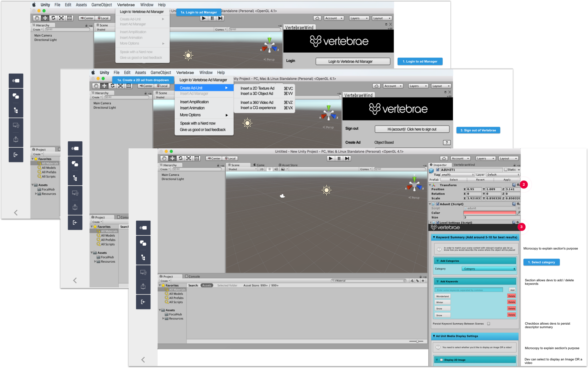Image resolution: width=588 pixels, height=368 pixels.
Task: Select the sun light gizmo in front Scene view
Action: click(326, 190)
